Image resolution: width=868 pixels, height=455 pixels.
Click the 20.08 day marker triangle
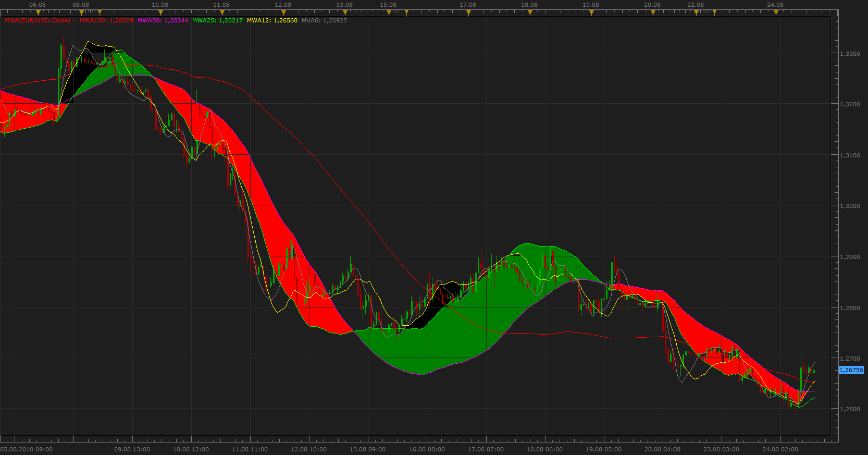coord(653,13)
